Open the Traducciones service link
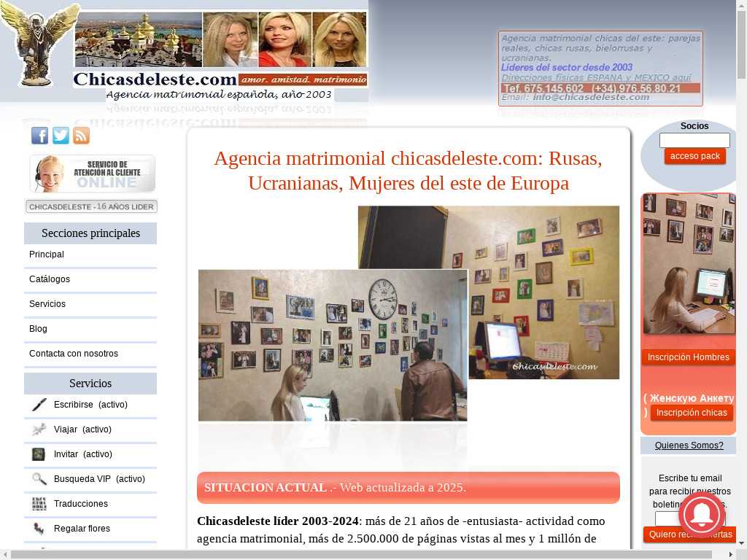 [80, 504]
